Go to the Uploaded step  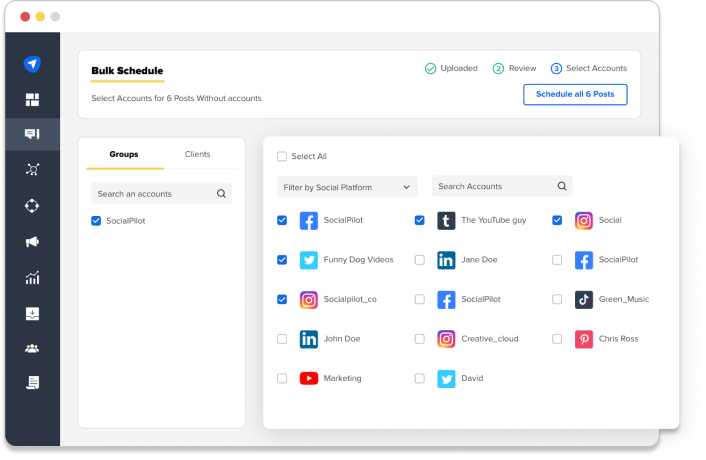(451, 68)
